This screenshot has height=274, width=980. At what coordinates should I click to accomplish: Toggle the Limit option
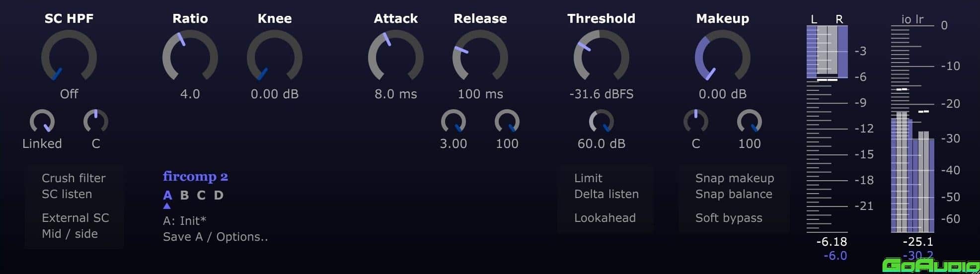click(588, 178)
